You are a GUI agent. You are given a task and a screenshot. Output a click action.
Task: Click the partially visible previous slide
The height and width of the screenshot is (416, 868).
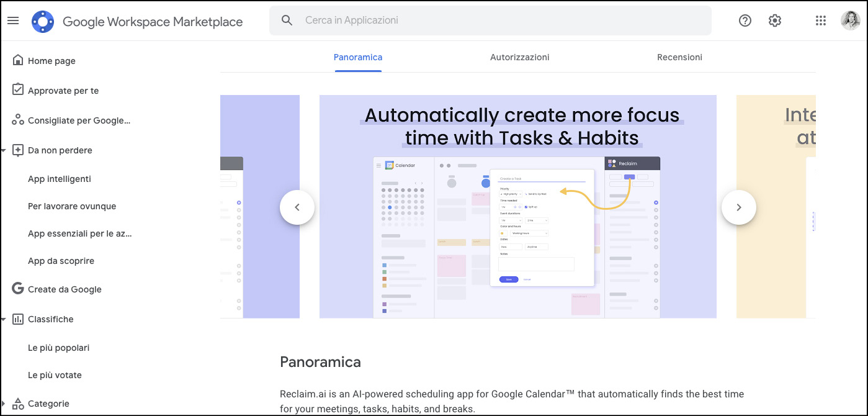tap(260, 207)
